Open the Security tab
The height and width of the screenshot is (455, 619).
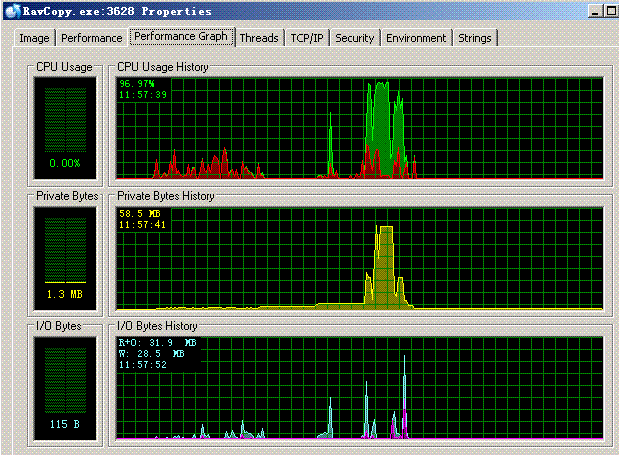[355, 38]
